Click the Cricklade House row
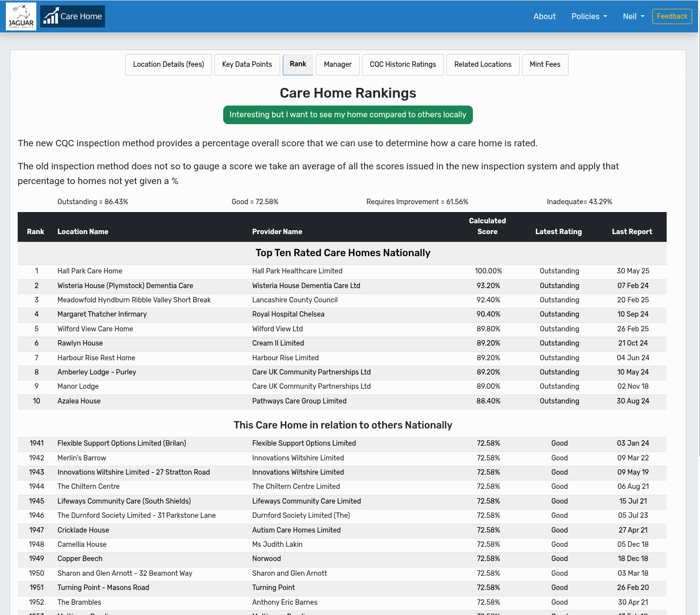Image resolution: width=700 pixels, height=615 pixels. click(x=83, y=530)
